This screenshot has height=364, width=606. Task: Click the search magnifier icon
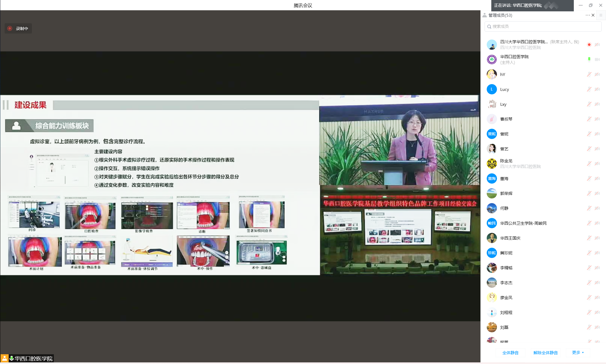point(489,27)
